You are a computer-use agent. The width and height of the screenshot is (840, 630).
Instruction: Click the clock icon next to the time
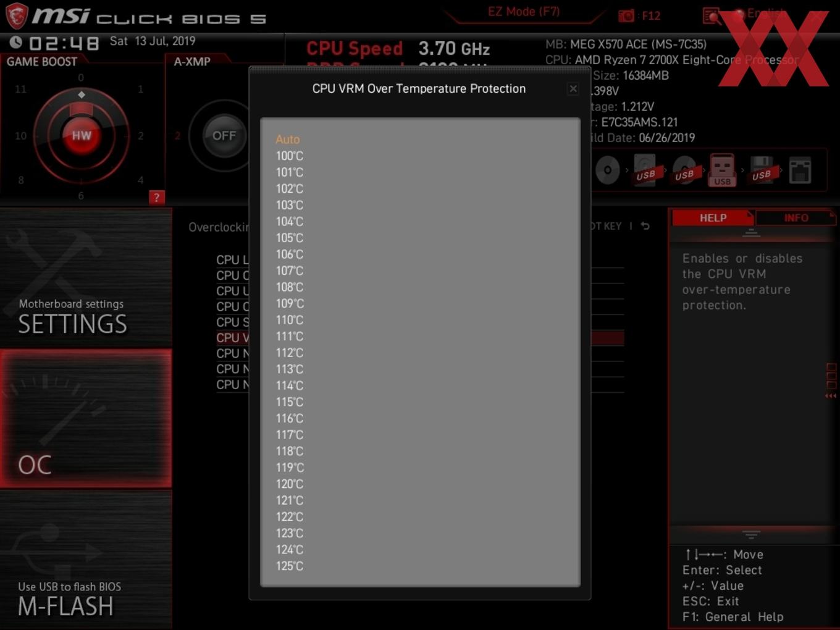(16, 42)
